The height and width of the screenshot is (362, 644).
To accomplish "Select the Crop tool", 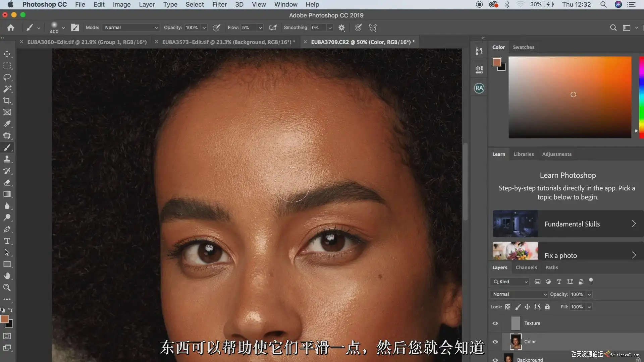I will (7, 101).
